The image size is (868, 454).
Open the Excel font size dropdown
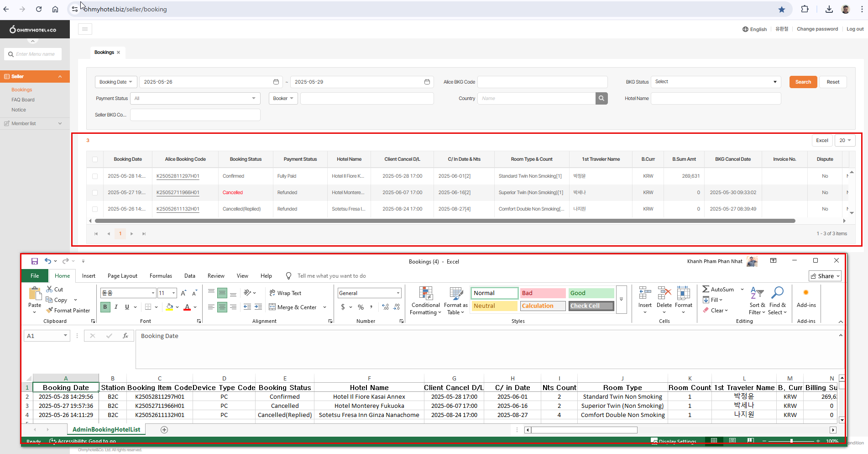(174, 293)
